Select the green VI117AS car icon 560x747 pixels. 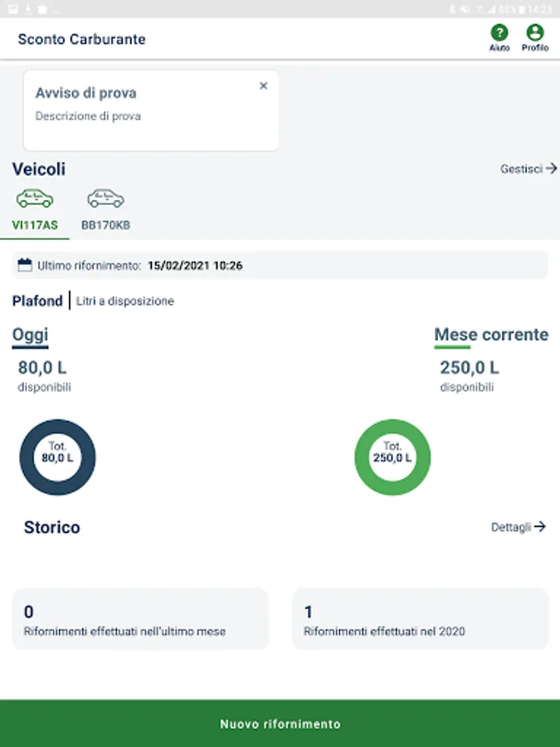tap(35, 199)
